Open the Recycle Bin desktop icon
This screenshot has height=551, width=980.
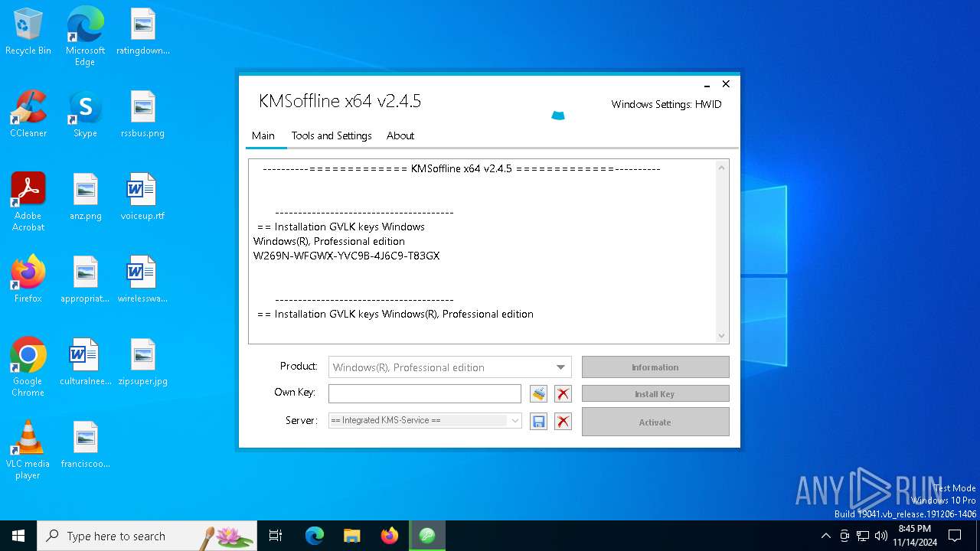[x=28, y=32]
